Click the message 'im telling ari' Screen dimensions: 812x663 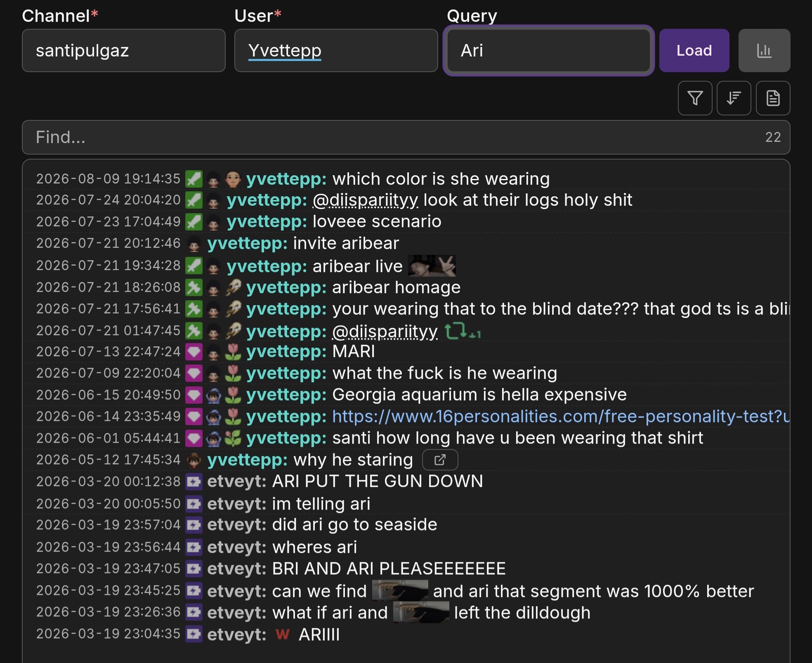pos(321,504)
